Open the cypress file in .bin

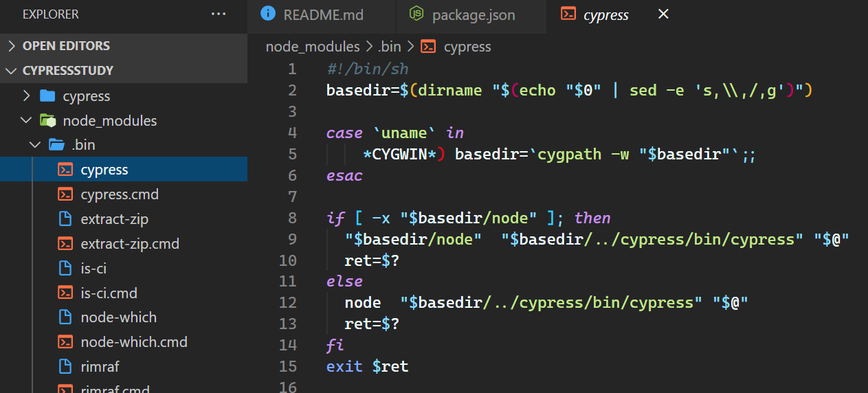[124, 170]
